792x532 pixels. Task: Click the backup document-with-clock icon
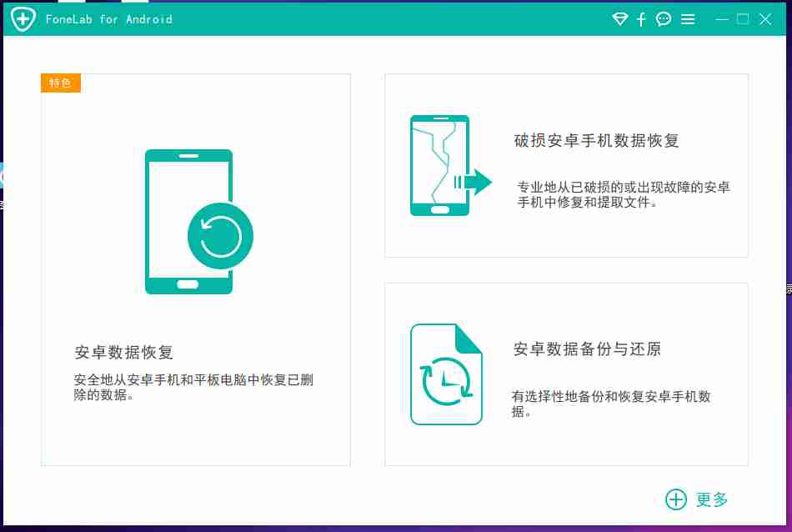pos(446,374)
